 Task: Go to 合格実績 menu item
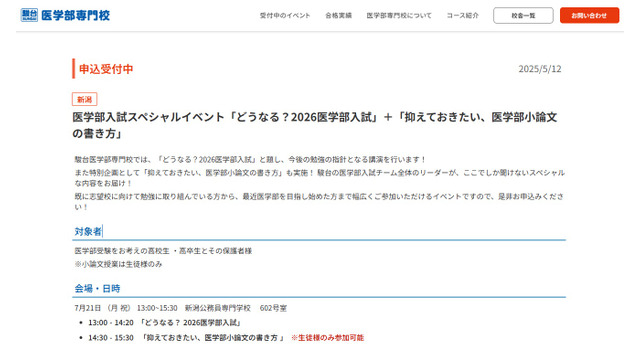(338, 16)
